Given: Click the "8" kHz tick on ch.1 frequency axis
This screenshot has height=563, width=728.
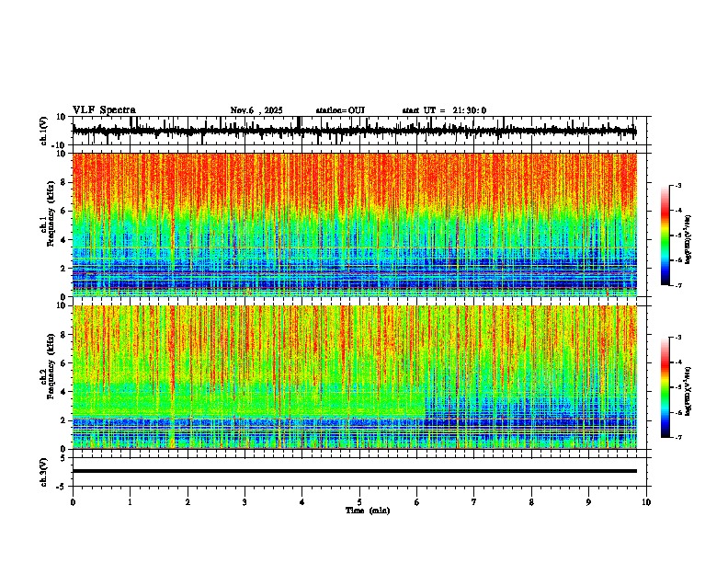Looking at the screenshot, I should [x=64, y=182].
